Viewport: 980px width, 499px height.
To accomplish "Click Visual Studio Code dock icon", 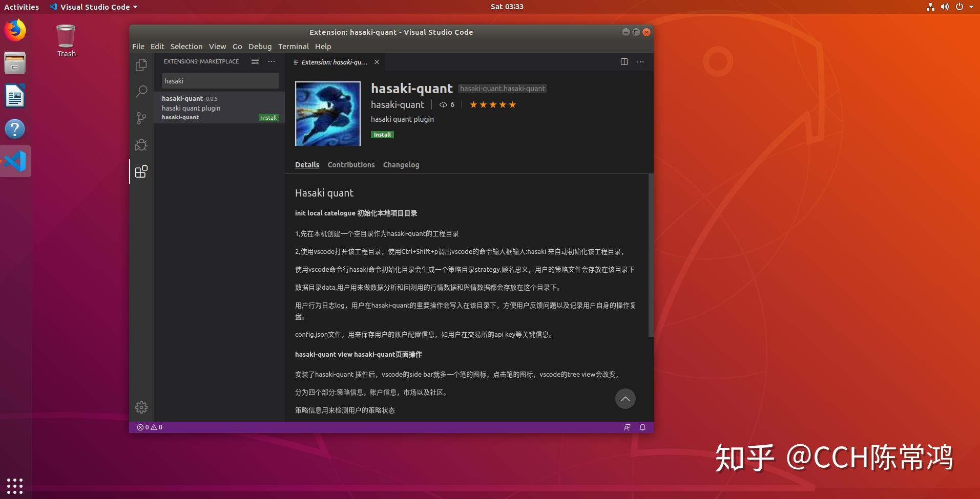I will [15, 162].
